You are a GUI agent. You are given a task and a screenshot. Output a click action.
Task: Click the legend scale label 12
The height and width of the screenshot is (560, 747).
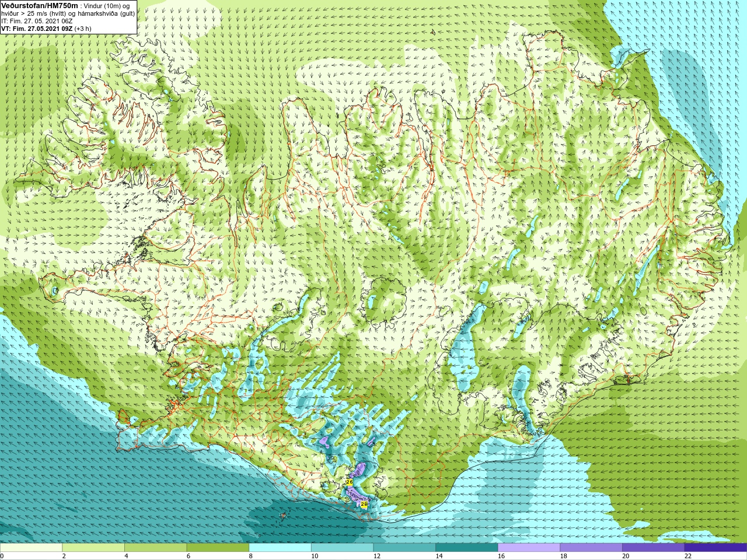coord(377,556)
